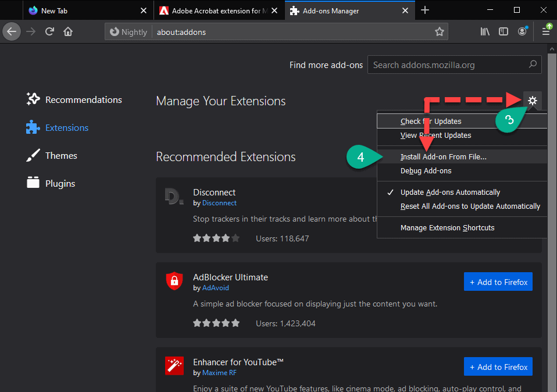
Task: Open the Firefox account icon
Action: point(522,31)
